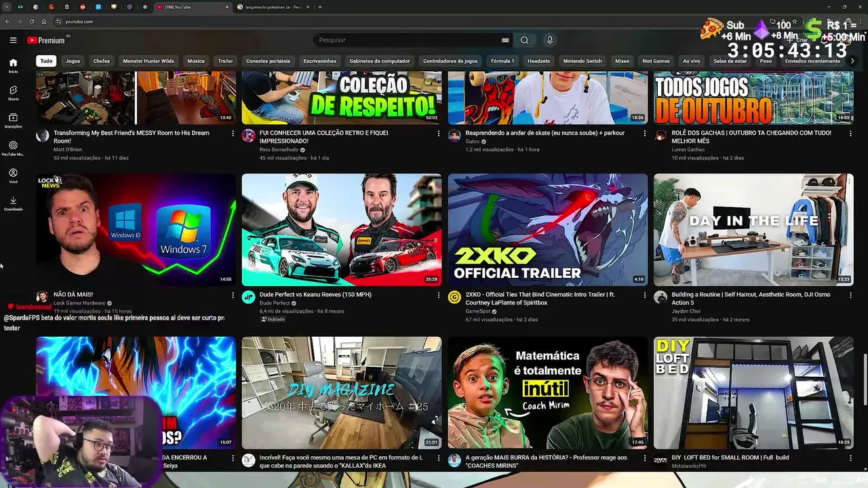Play the Windows 7 vs Windows 10 thumbnail
This screenshot has height=488, width=868.
coord(136,230)
